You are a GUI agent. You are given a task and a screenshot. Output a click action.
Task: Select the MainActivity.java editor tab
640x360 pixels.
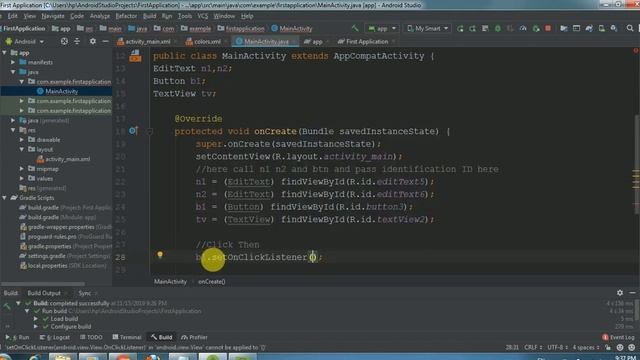tap(266, 42)
